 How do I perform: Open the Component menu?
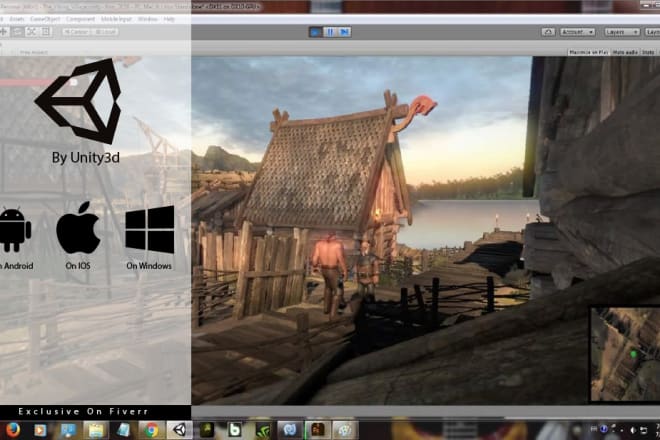coord(80,19)
